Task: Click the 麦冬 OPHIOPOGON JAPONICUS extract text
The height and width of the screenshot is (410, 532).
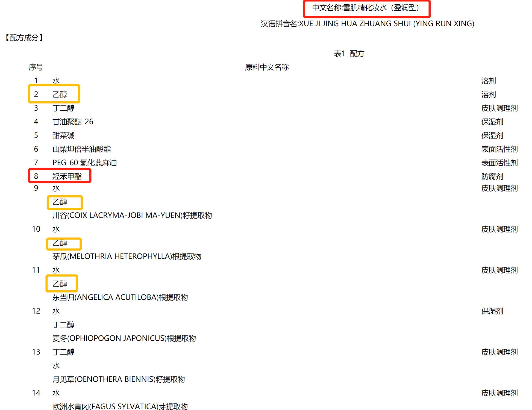Action: click(x=124, y=338)
